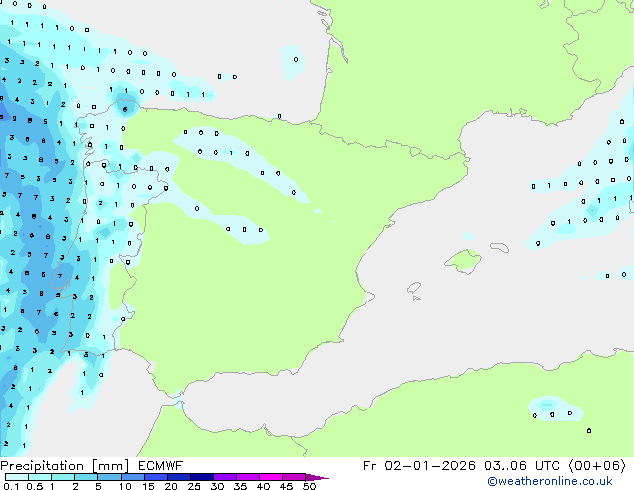
Task: Click the Ibiza island outline on the map
Action: click(414, 288)
